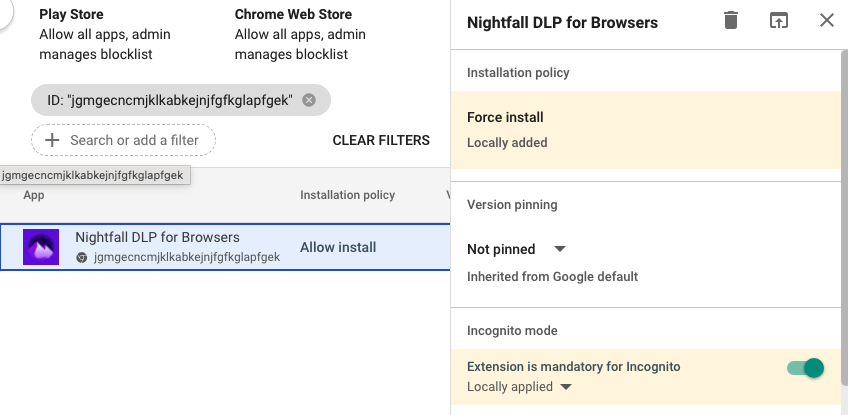Remove the ID filter chip
Viewport: 848px width, 415px height.
point(309,100)
